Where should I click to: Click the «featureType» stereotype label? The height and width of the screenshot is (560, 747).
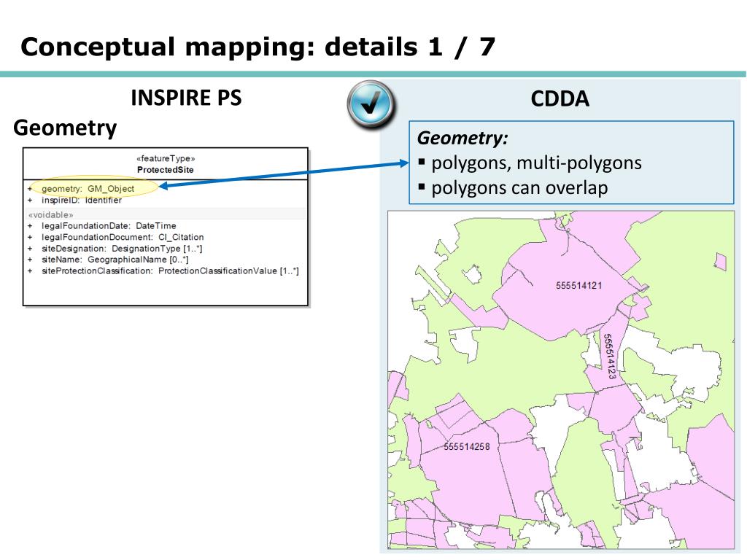tap(166, 158)
